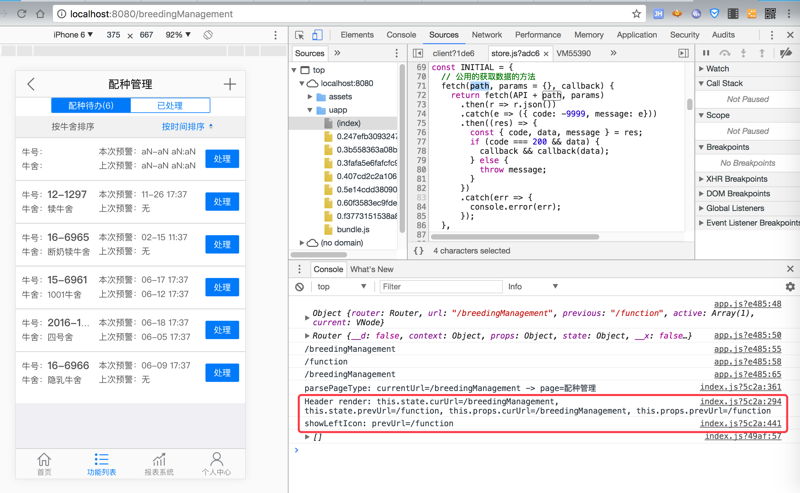Click 处理 button for 12-1297
Screen dimensions: 800x493
(x=221, y=202)
